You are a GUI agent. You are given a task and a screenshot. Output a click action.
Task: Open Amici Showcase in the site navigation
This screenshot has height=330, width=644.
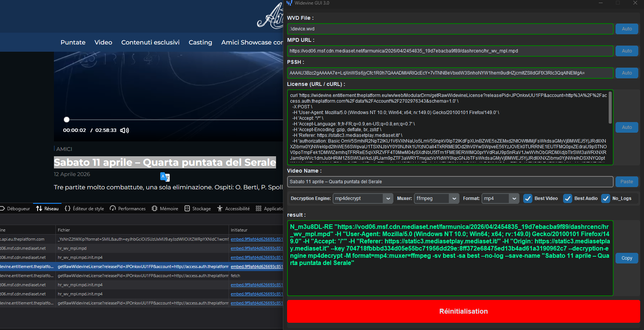point(252,43)
